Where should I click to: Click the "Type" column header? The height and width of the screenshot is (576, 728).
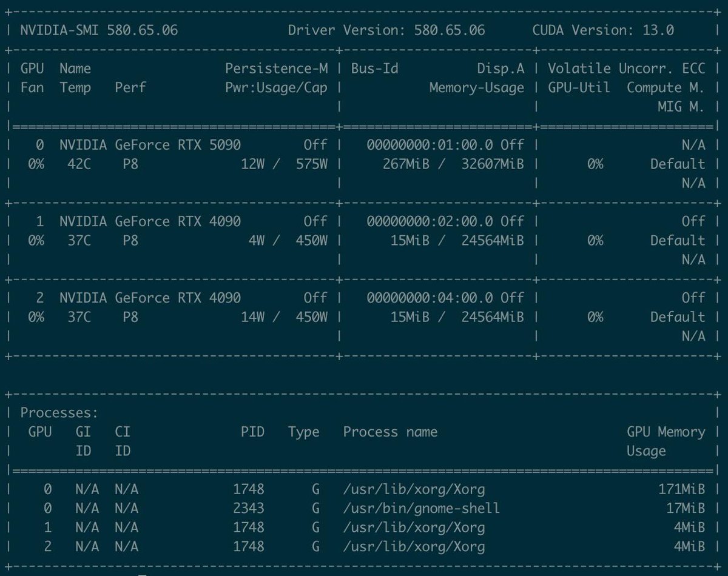pos(304,432)
